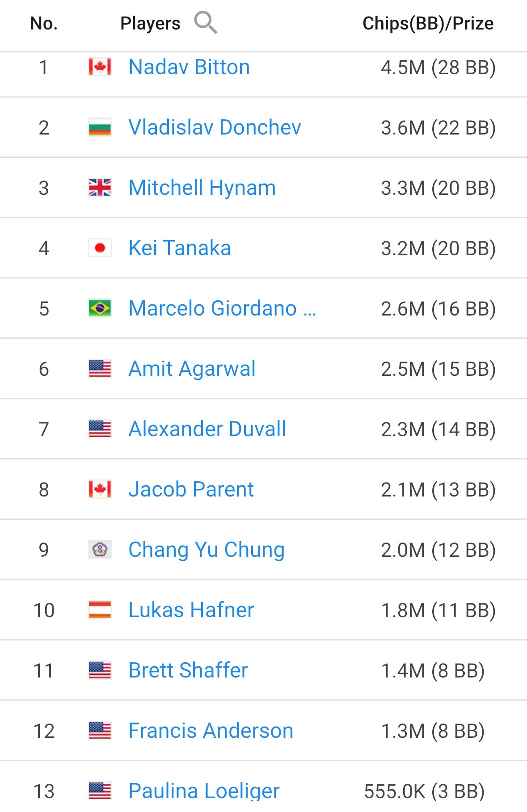Click the UK flag beside Mitchell Hynam
527x812 pixels.
pos(100,188)
